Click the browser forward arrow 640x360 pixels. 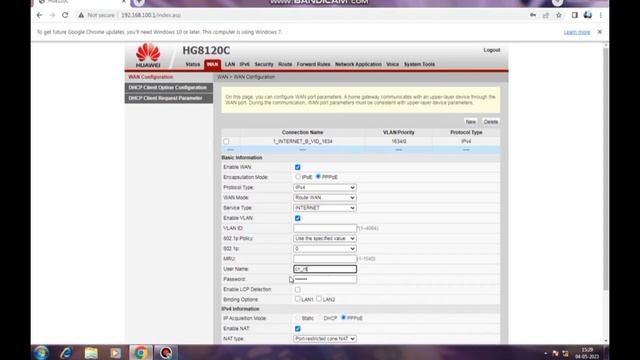click(52, 15)
